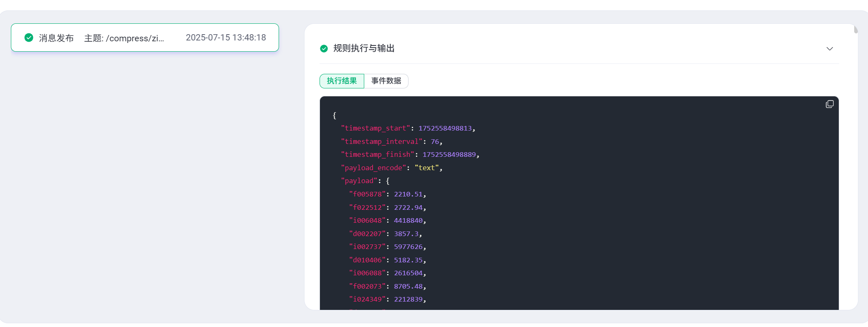Click the "i024349" key
This screenshot has height=327, width=868.
(367, 299)
